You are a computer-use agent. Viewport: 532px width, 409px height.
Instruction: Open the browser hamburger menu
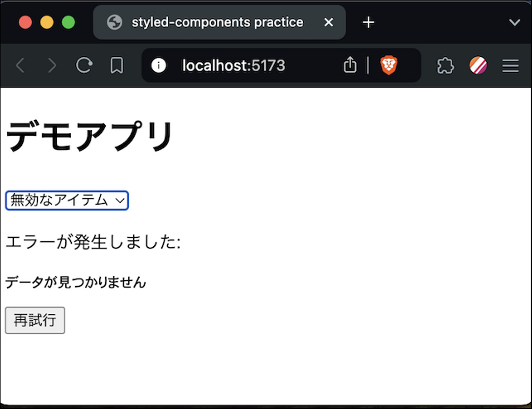click(x=511, y=66)
